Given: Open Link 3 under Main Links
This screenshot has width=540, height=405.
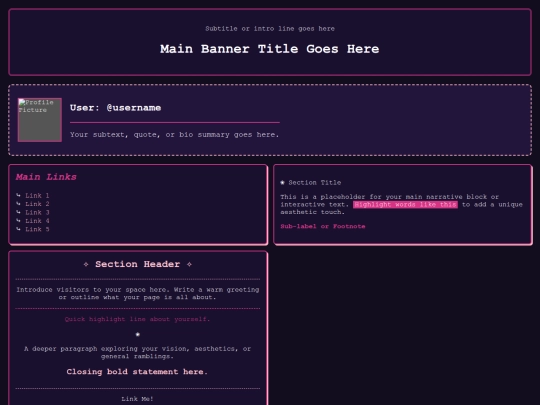Looking at the screenshot, I should point(37,212).
